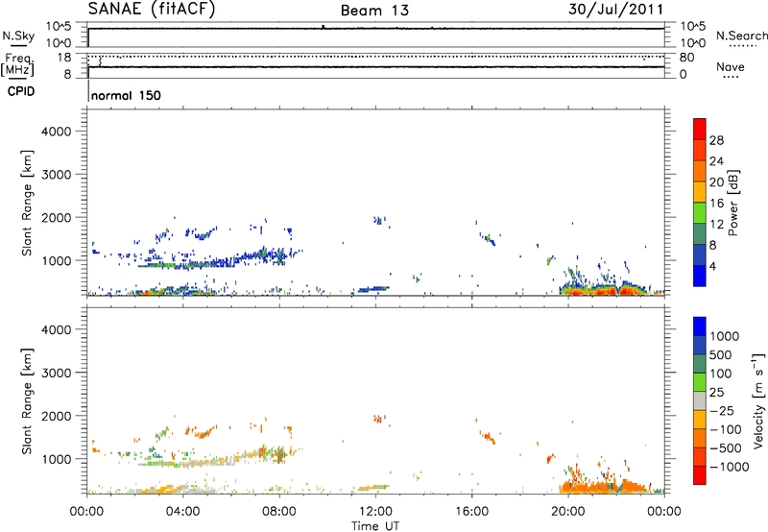Image resolution: width=768 pixels, height=532 pixels.
Task: Select the N.Sky axis label
Action: (x=18, y=36)
